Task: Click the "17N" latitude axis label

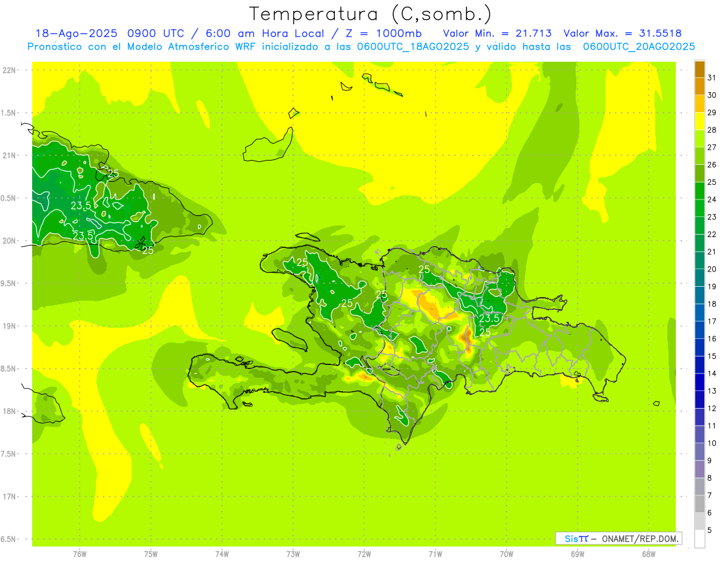Action: click(9, 497)
